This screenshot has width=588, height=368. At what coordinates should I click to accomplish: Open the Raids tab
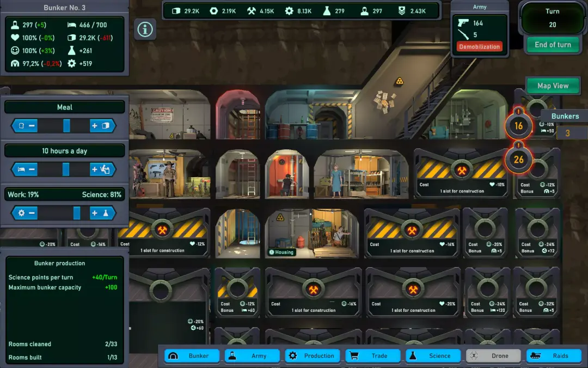[x=554, y=355]
